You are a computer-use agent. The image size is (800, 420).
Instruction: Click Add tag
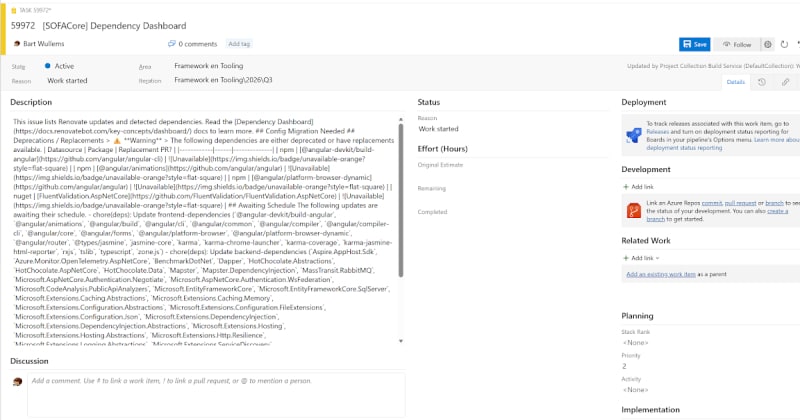239,44
